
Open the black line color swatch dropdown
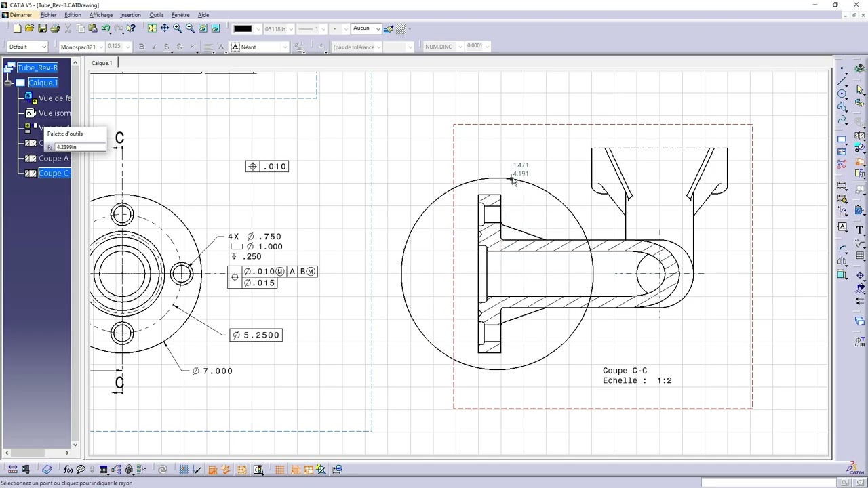click(x=248, y=28)
